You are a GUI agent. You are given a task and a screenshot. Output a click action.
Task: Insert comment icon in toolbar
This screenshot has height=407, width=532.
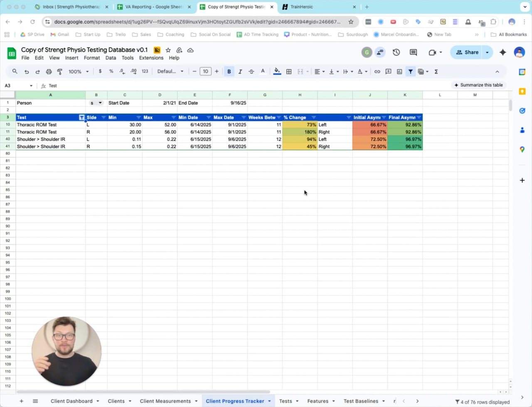click(x=388, y=71)
